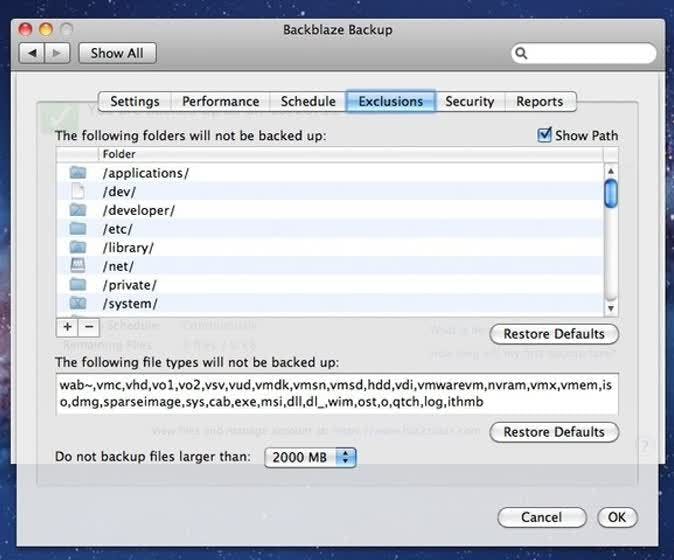Click the Folder column header
The image size is (674, 560).
[x=350, y=154]
